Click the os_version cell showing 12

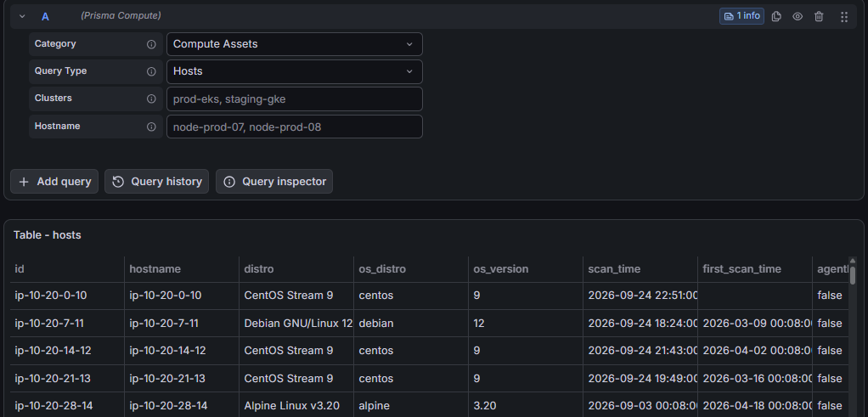point(526,324)
